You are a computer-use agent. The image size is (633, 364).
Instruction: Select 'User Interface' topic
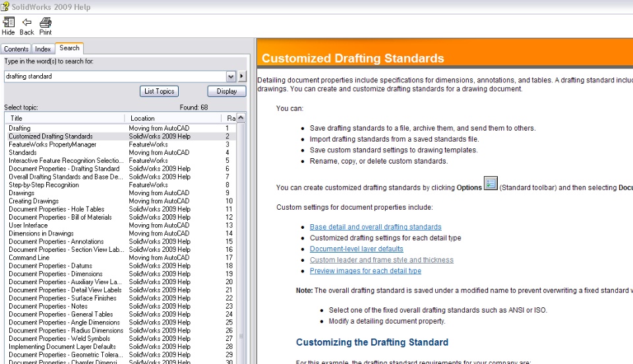(x=121, y=225)
